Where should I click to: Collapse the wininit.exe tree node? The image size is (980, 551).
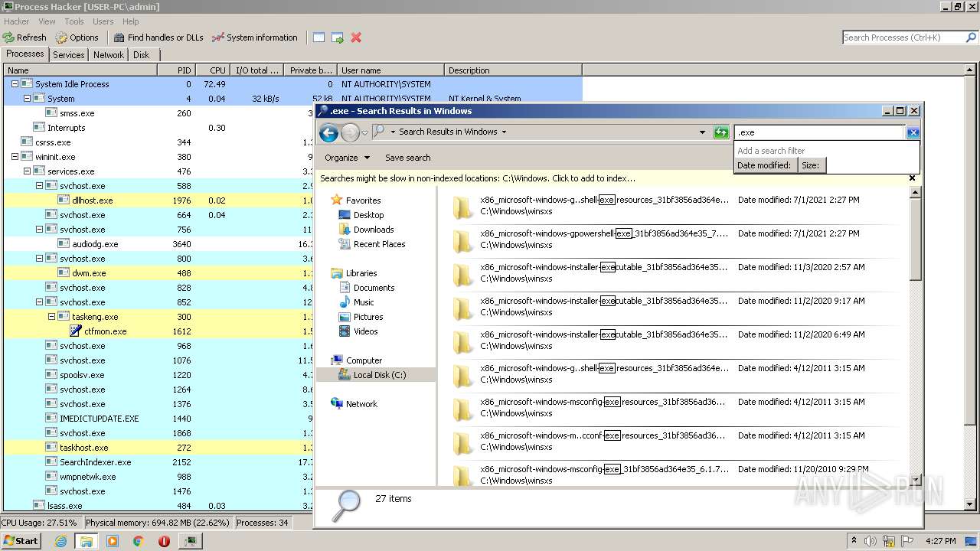click(14, 157)
